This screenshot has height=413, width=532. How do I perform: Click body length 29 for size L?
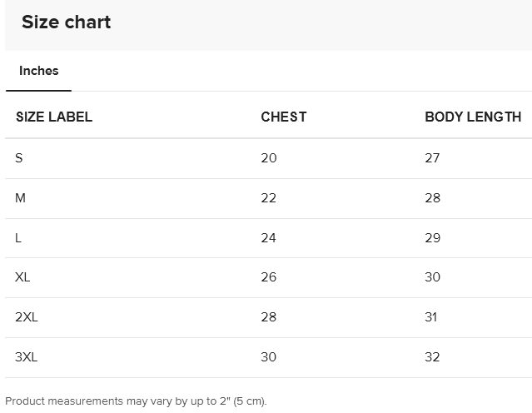(432, 238)
